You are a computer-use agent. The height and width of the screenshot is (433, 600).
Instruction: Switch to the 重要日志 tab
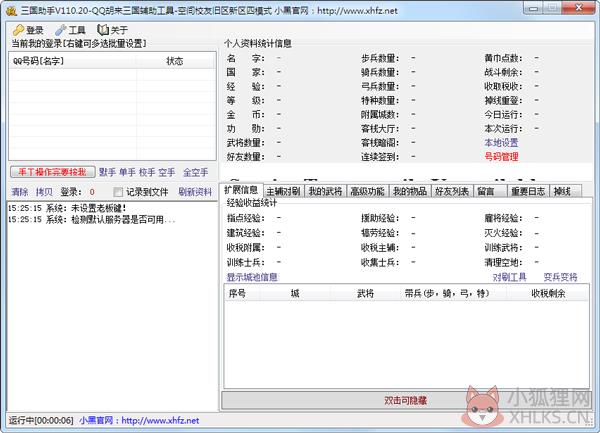click(528, 191)
